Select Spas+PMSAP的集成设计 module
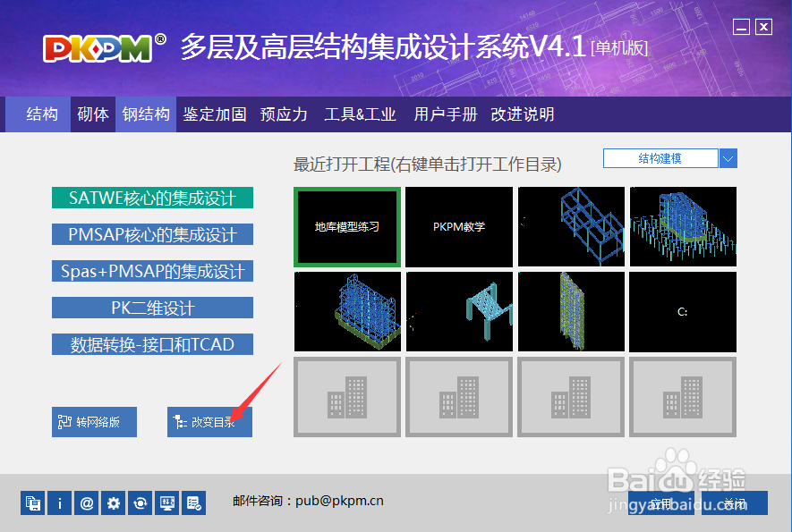Viewport: 792px width, 532px height. [x=152, y=271]
